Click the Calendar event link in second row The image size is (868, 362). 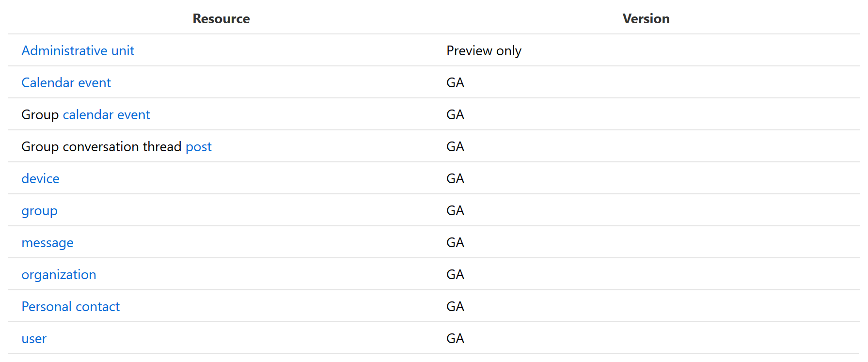[66, 83]
